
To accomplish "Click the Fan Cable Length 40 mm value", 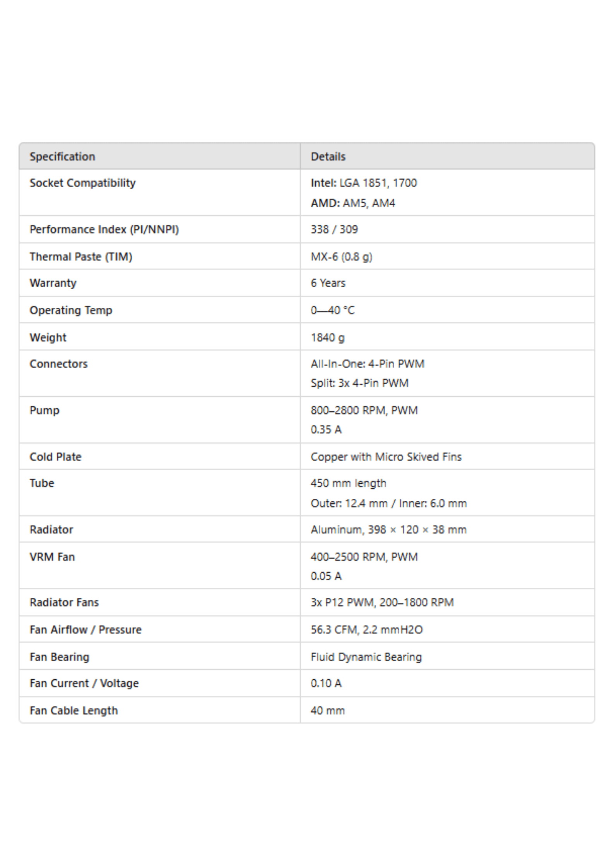I will 328,711.
